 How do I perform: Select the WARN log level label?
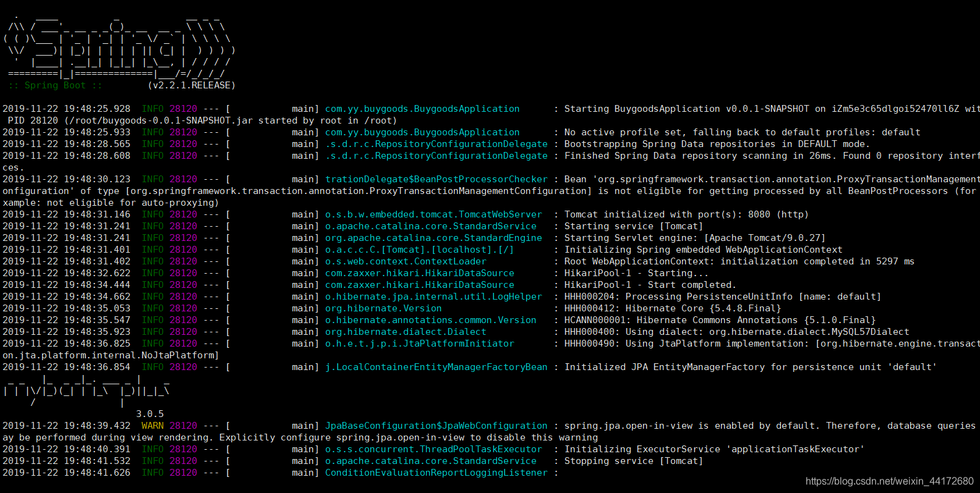coord(153,426)
